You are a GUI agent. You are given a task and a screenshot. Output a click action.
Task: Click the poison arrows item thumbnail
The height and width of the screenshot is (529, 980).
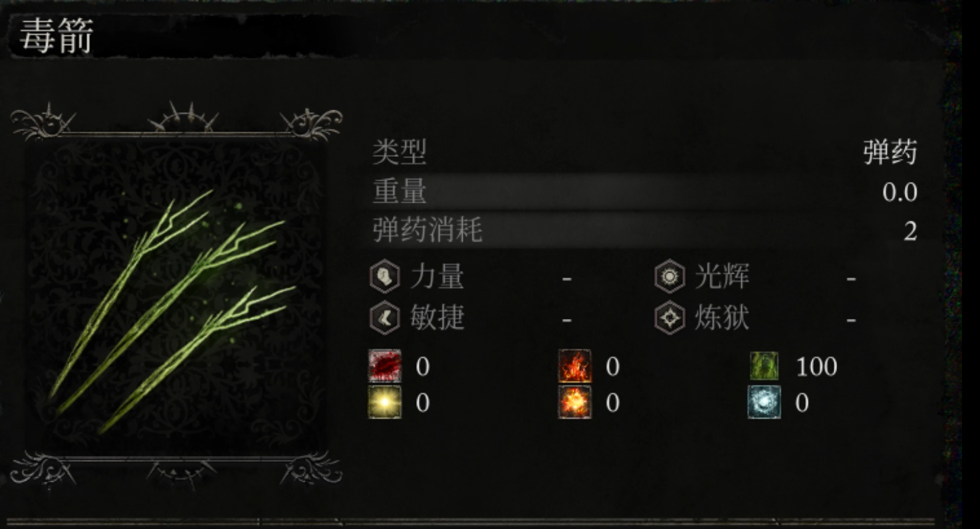pos(176,294)
